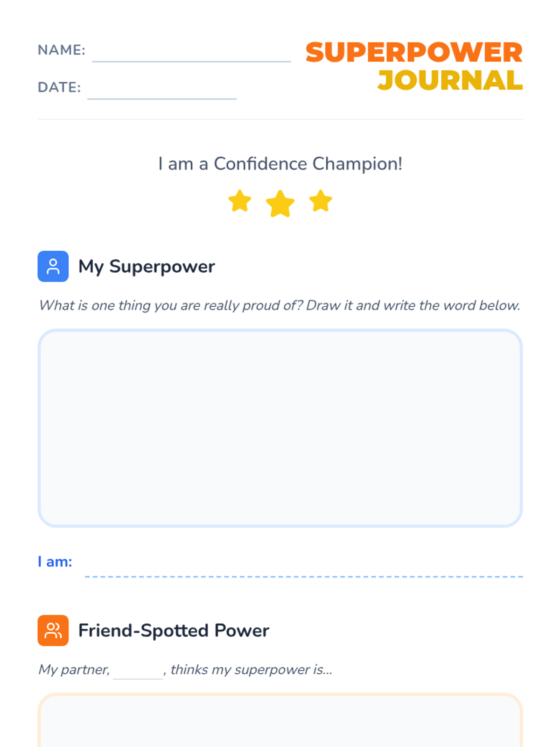Click the orange-bordered friend power box

280,720
